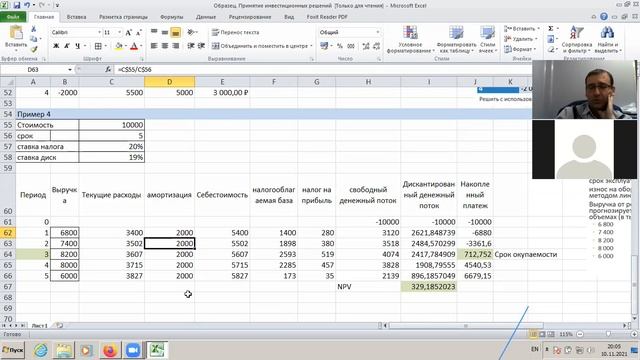640x360 pixels.
Task: Click the Copy icon in clipboard group
Action: (x=33, y=39)
